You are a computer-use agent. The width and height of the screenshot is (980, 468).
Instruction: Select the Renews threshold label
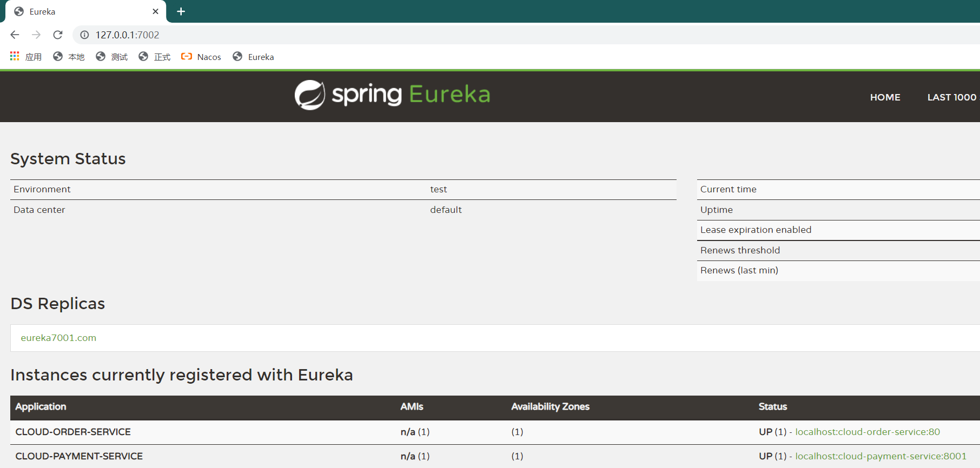pos(740,250)
